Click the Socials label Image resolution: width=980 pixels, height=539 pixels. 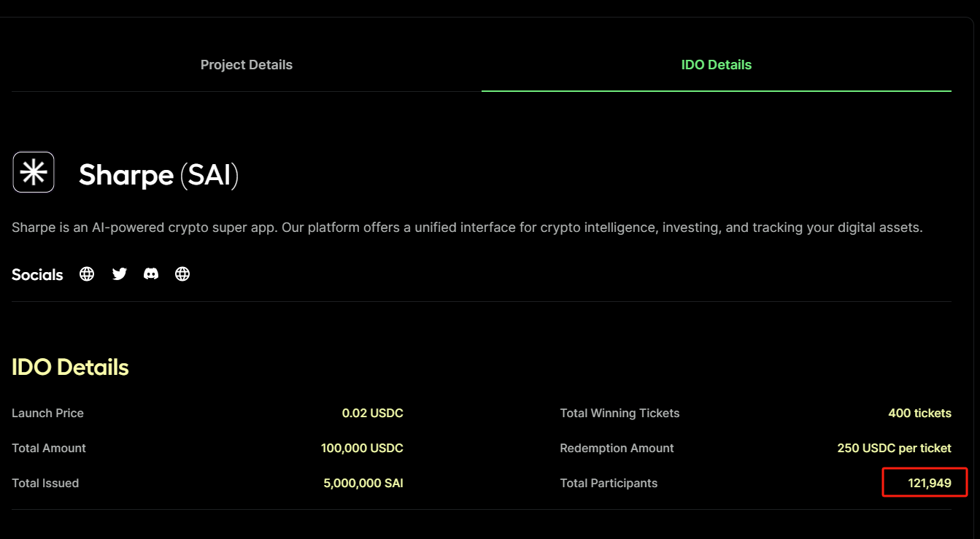pyautogui.click(x=37, y=275)
